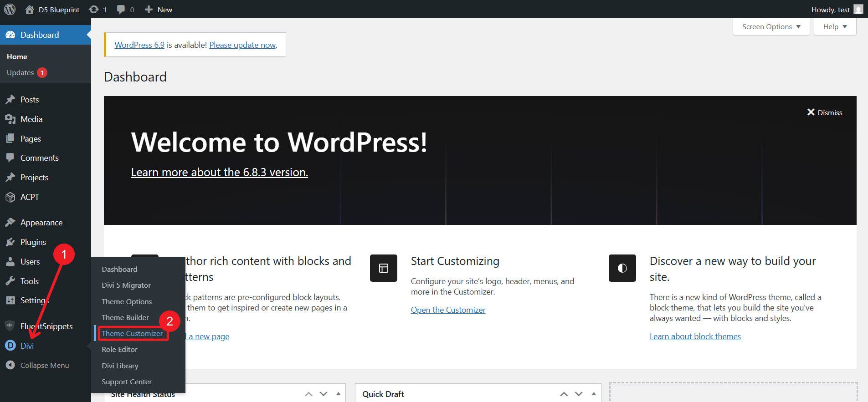Open the New content dropdown
The image size is (868, 402).
click(159, 10)
